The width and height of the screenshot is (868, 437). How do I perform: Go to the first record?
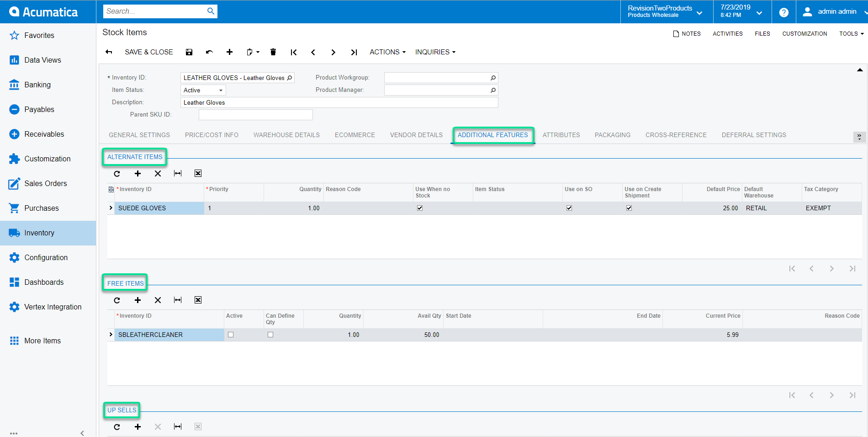click(294, 52)
